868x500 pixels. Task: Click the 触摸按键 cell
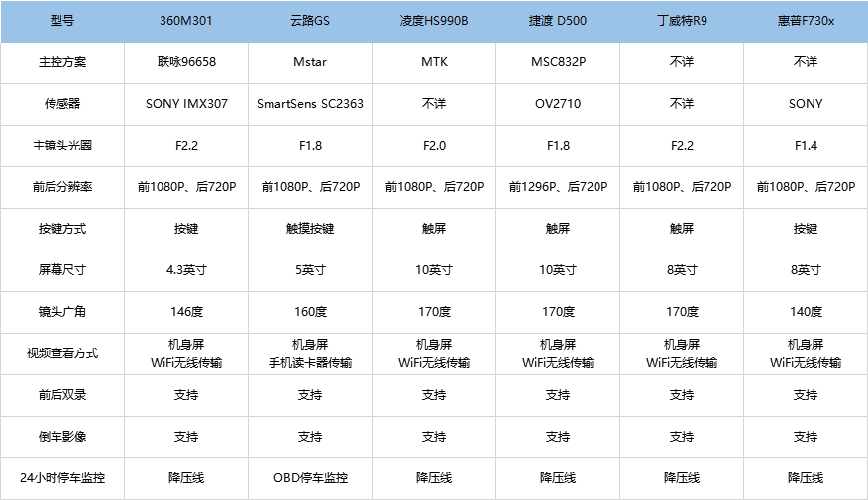pyautogui.click(x=310, y=229)
